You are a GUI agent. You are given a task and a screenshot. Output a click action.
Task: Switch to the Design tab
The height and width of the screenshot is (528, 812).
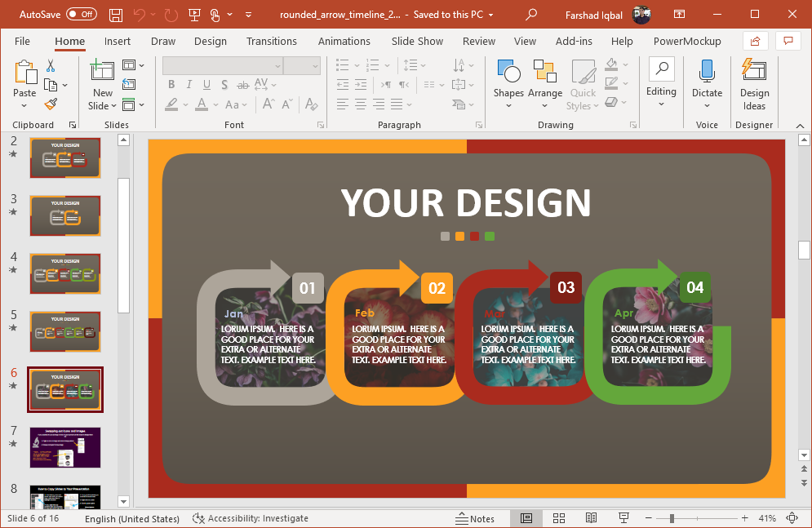[211, 41]
